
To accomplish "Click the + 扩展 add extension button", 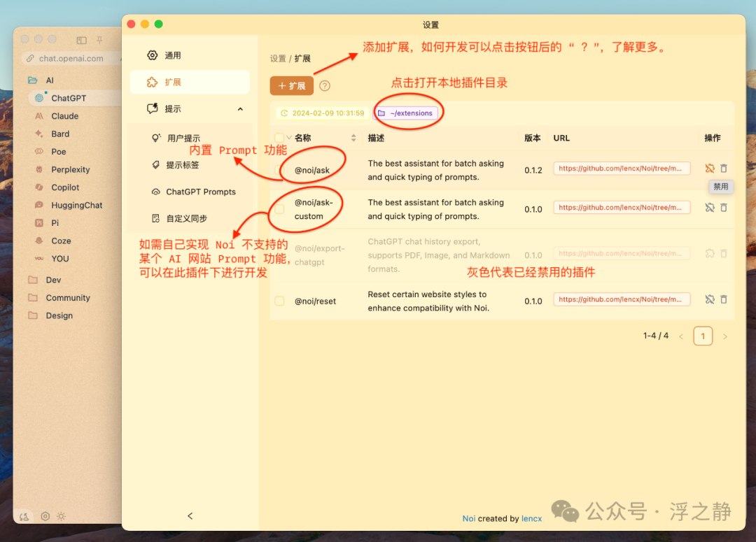I will [292, 86].
